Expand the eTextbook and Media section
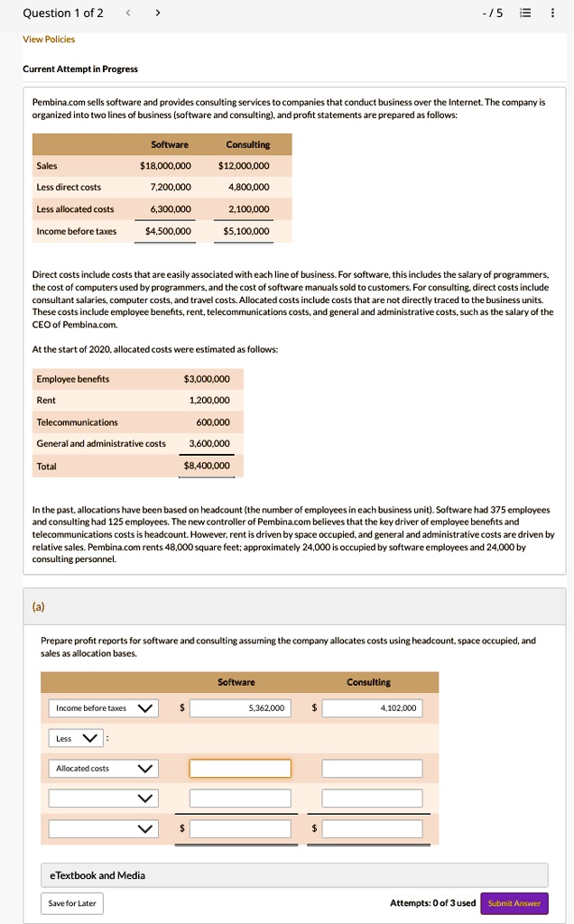Viewport: 574px width, 924px height. pos(294,875)
